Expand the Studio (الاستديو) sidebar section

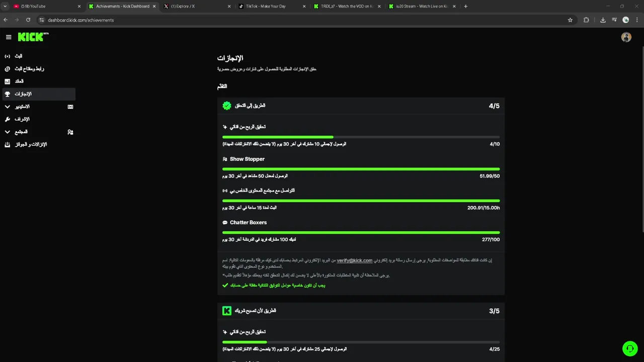[x=22, y=107]
